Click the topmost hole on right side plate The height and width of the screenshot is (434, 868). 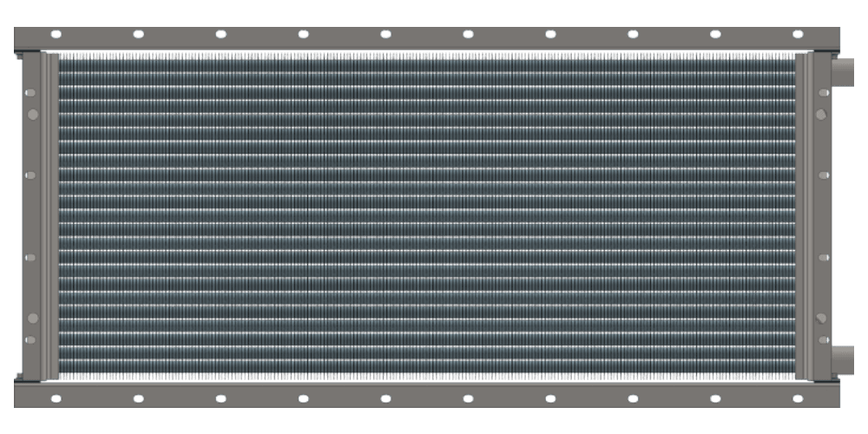tap(823, 92)
